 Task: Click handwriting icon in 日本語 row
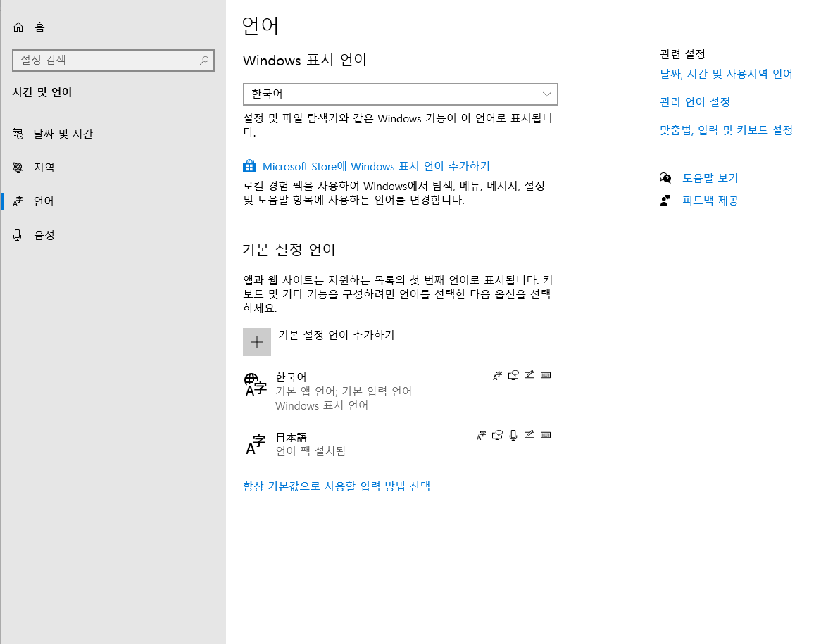point(529,435)
